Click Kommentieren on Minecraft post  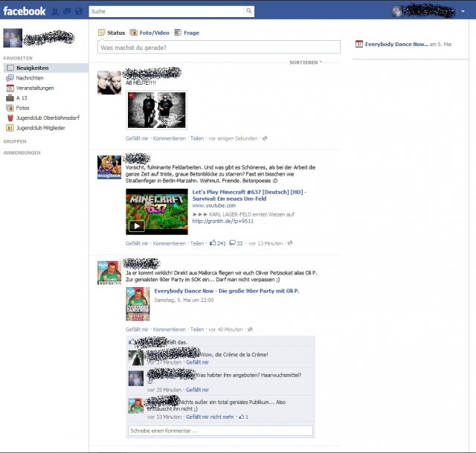[x=170, y=243]
